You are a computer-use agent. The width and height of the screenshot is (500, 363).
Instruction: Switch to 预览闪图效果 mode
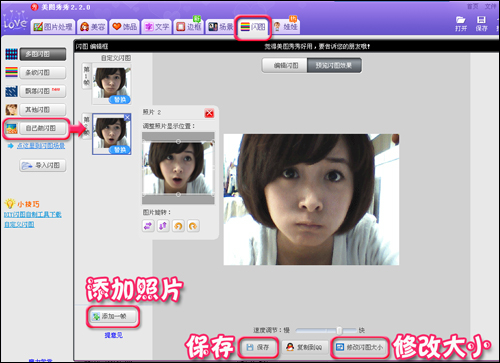334,66
